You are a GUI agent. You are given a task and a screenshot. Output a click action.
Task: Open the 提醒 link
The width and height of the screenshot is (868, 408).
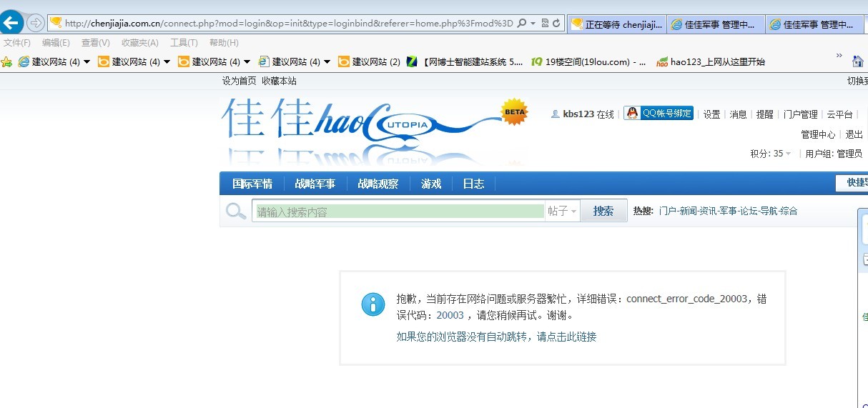tap(764, 114)
